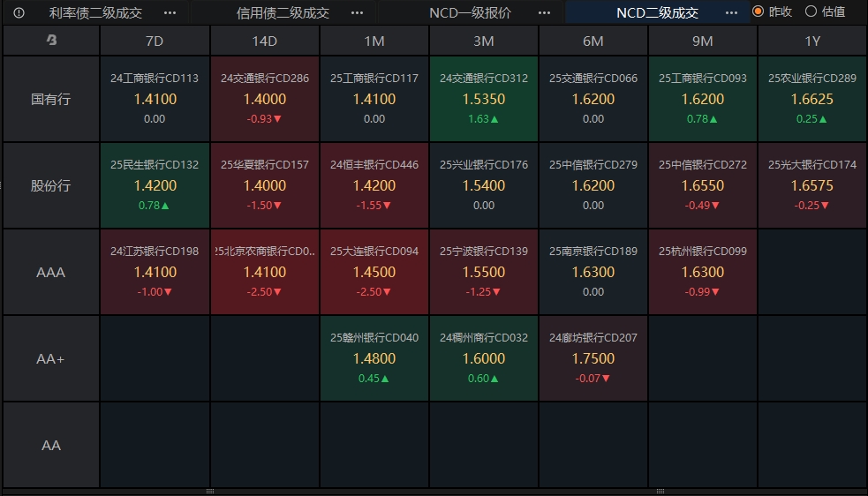Open 25民生银行CD132 cell
The height and width of the screenshot is (496, 868).
155,185
